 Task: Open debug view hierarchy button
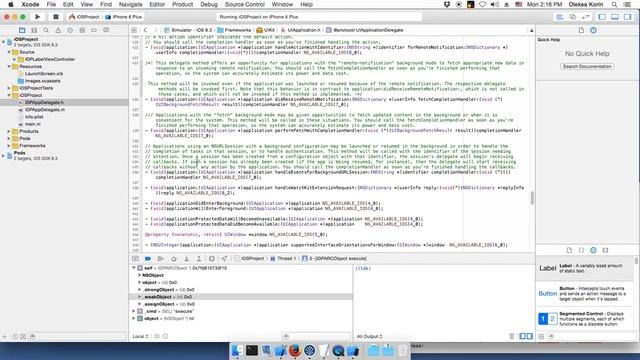coord(211,258)
